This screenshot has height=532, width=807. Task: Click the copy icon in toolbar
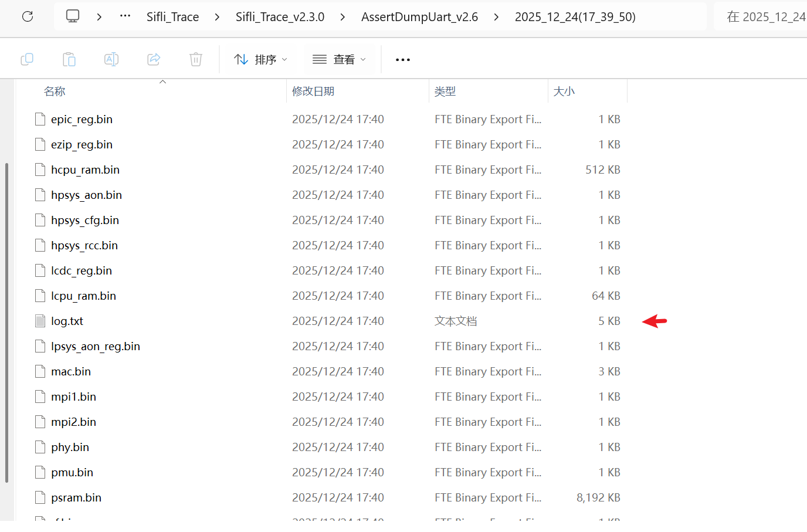(27, 59)
